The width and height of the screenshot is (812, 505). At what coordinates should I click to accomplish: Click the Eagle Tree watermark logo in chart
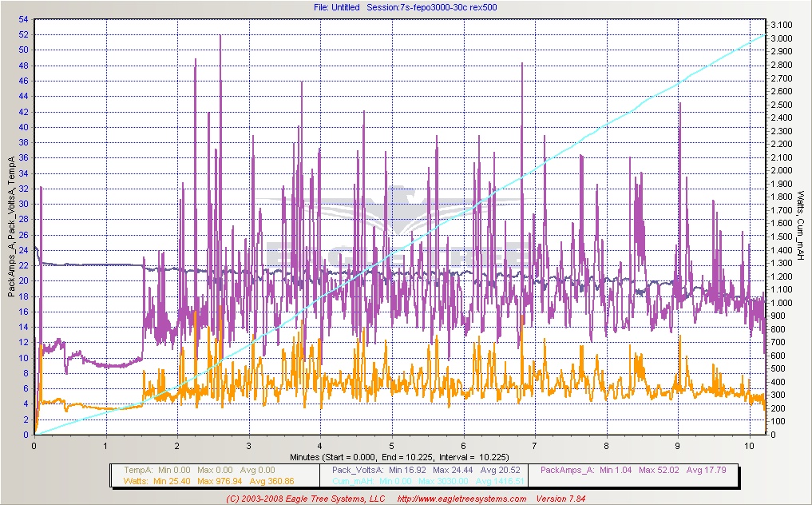click(391, 232)
